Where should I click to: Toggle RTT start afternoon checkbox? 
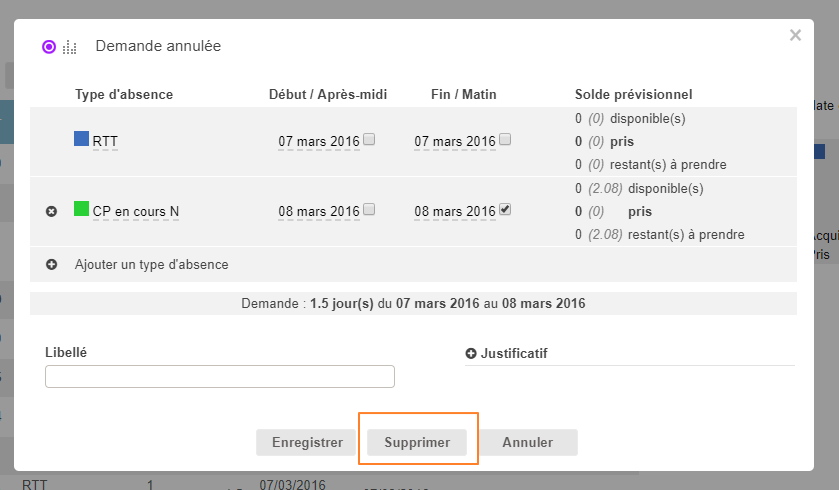(369, 140)
